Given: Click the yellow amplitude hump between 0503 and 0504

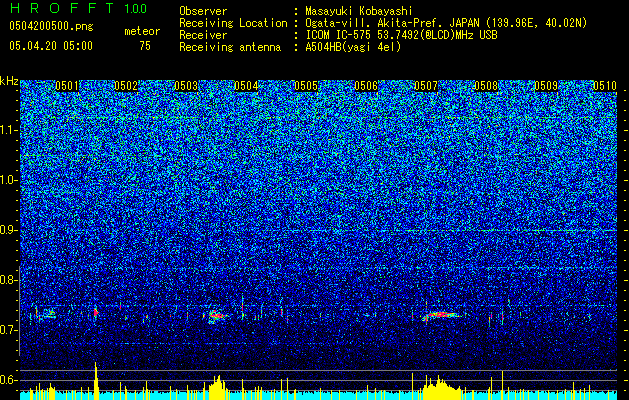Looking at the screenshot, I should click(217, 388).
